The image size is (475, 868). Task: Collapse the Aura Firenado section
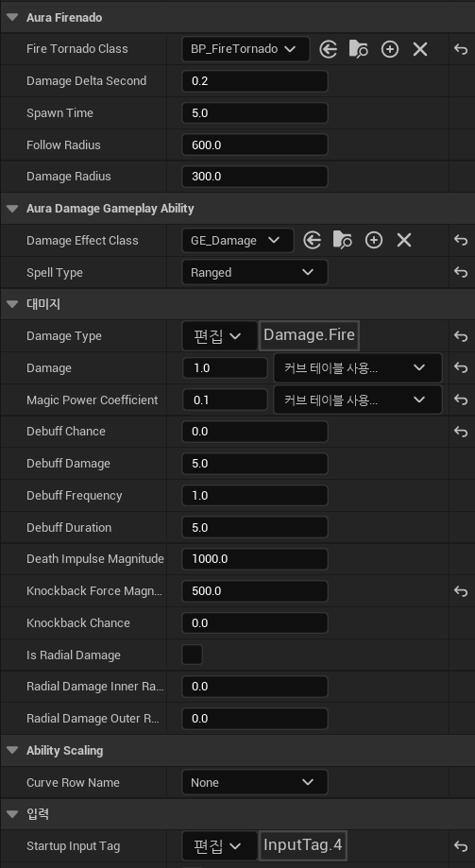point(12,18)
